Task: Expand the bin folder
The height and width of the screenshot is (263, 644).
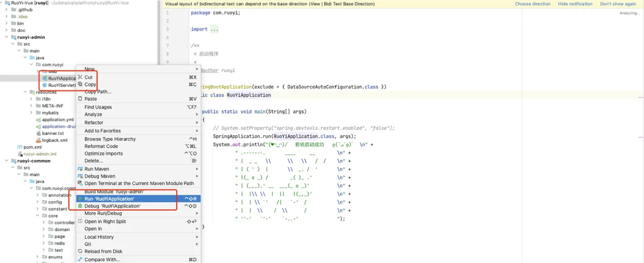Action: coord(7,23)
